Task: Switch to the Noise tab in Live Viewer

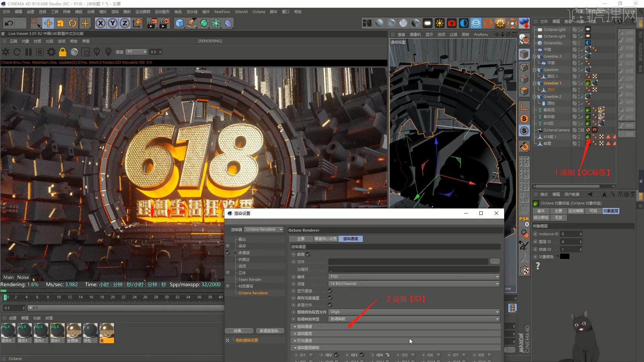Action: click(x=22, y=277)
